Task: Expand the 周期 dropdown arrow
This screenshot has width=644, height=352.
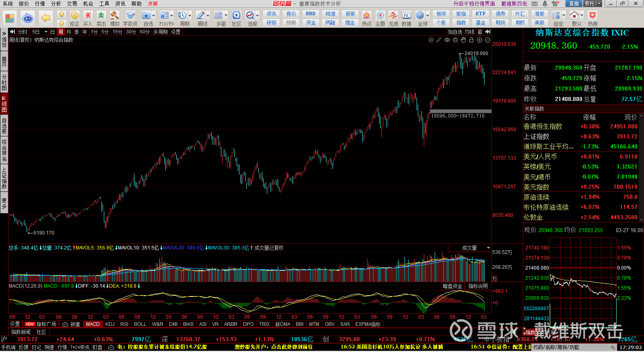Action: point(190,16)
